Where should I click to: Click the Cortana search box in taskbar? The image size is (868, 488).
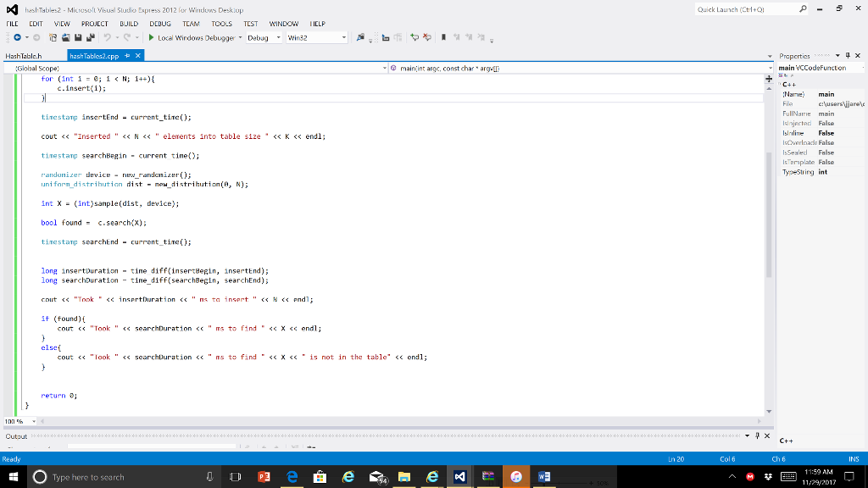click(x=124, y=477)
